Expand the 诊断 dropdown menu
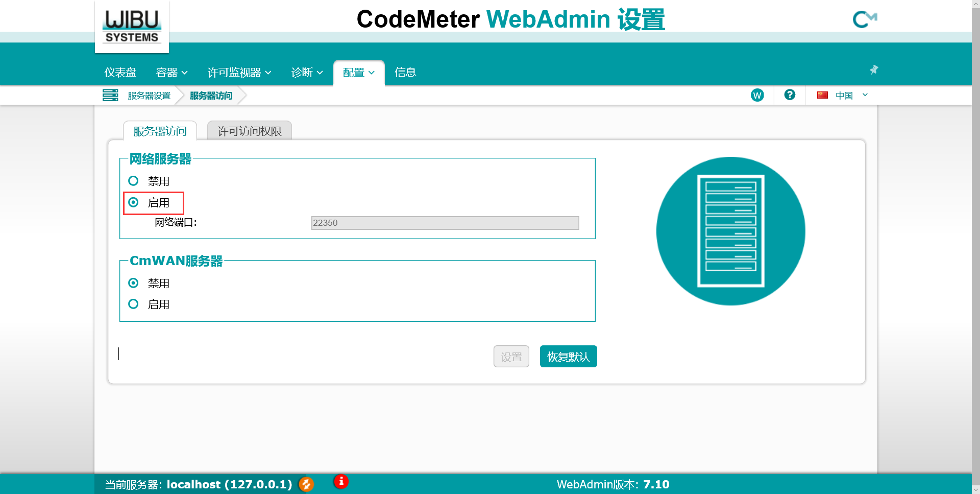Image resolution: width=980 pixels, height=494 pixels. (307, 73)
